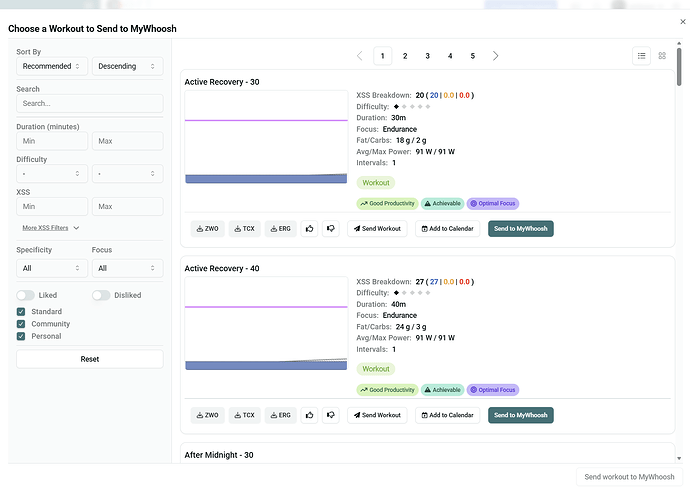690x495 pixels.
Task: Expand the More XSS Filters section
Action: [51, 228]
